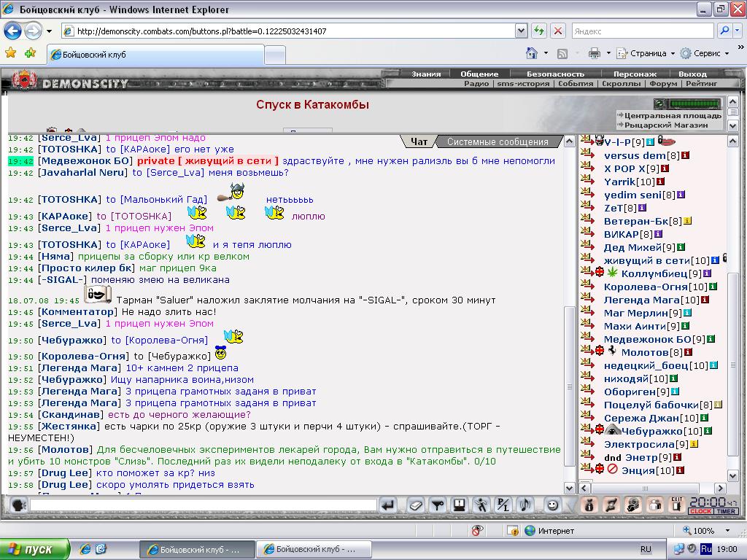Open the smiley emoticons picker
The height and width of the screenshot is (560, 747).
coord(553,505)
